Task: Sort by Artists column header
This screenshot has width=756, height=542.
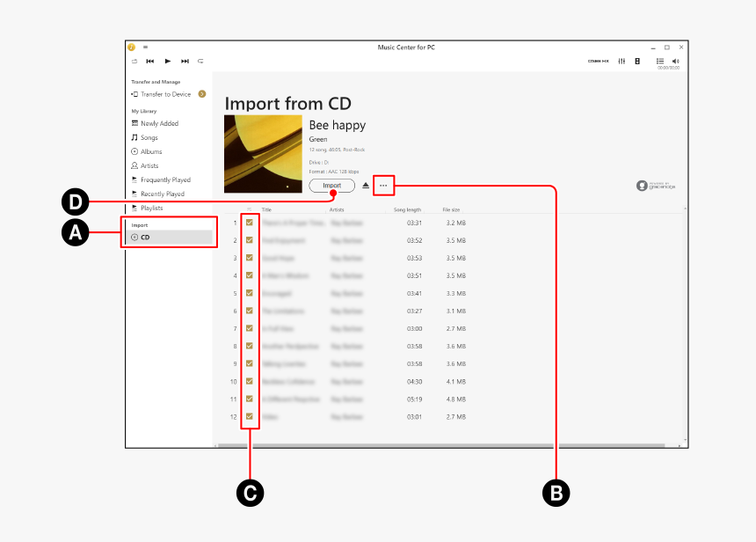Action: point(337,210)
